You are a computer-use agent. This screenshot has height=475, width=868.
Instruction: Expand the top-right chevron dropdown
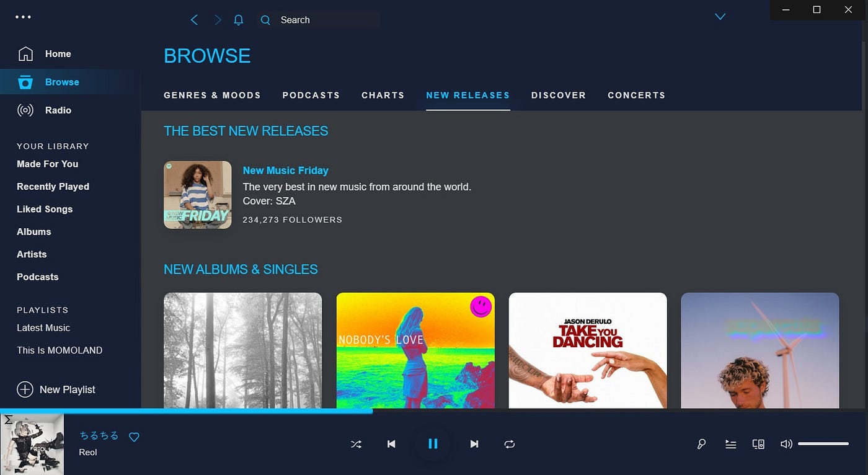pyautogui.click(x=720, y=17)
